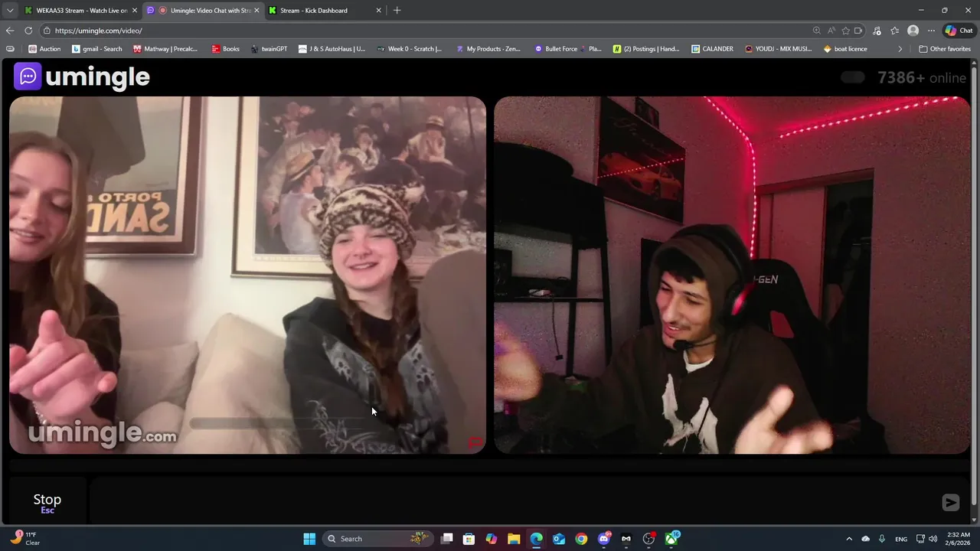
Task: Switch ENG input language indicator
Action: click(901, 539)
